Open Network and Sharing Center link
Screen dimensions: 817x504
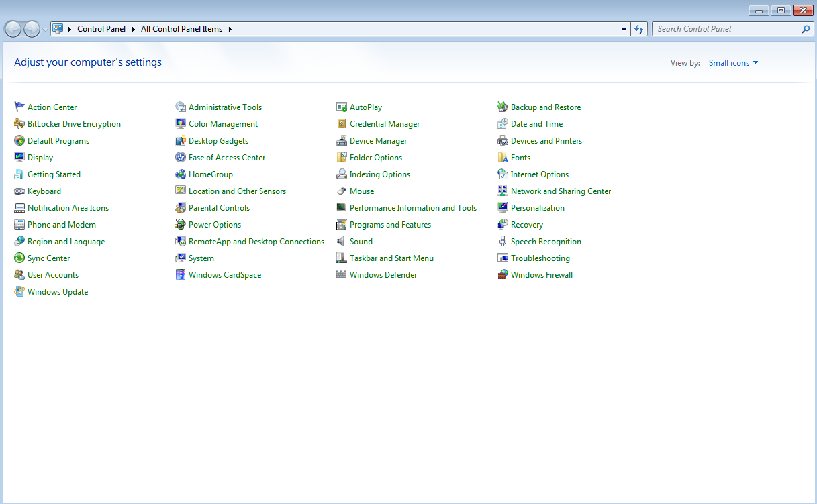561,191
